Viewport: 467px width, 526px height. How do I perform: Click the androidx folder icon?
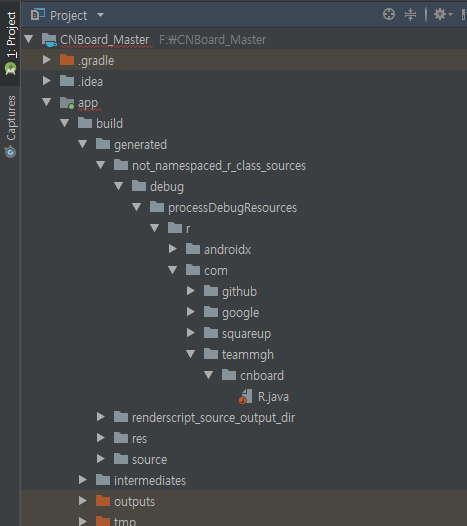(193, 249)
